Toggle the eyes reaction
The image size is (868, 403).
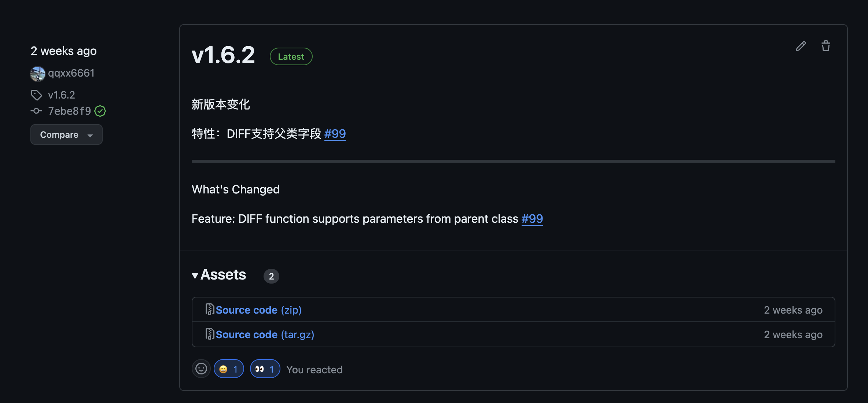[265, 369]
